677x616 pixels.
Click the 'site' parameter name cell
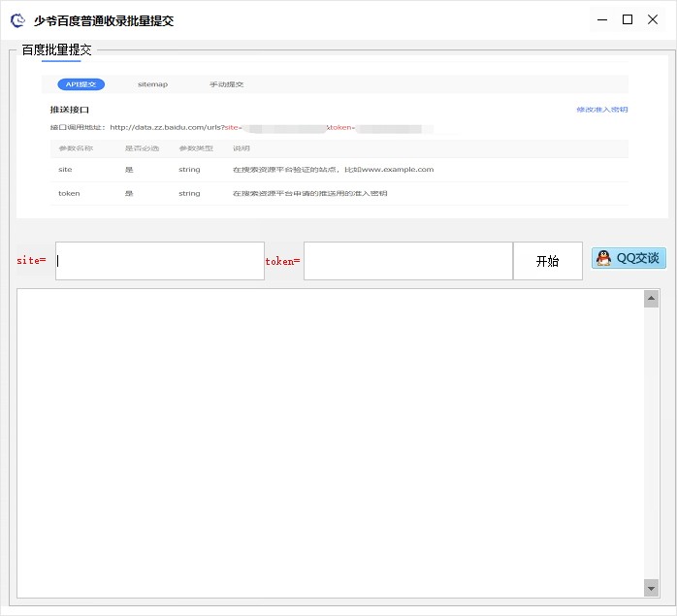pos(65,170)
